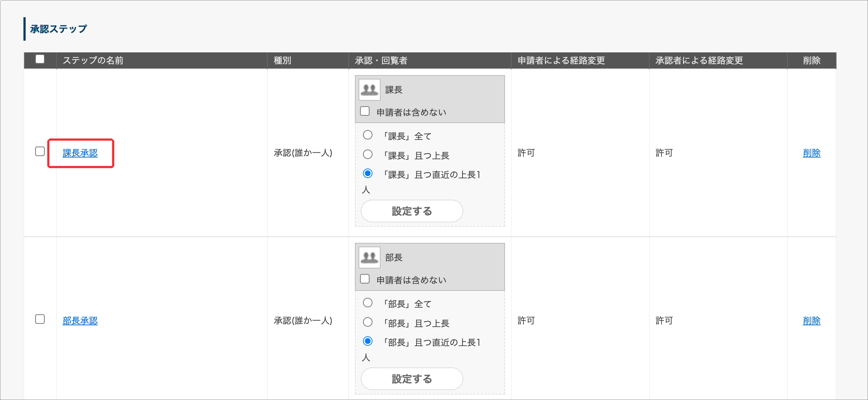Check the 部長承認 row checkbox
The height and width of the screenshot is (400, 868).
(40, 319)
